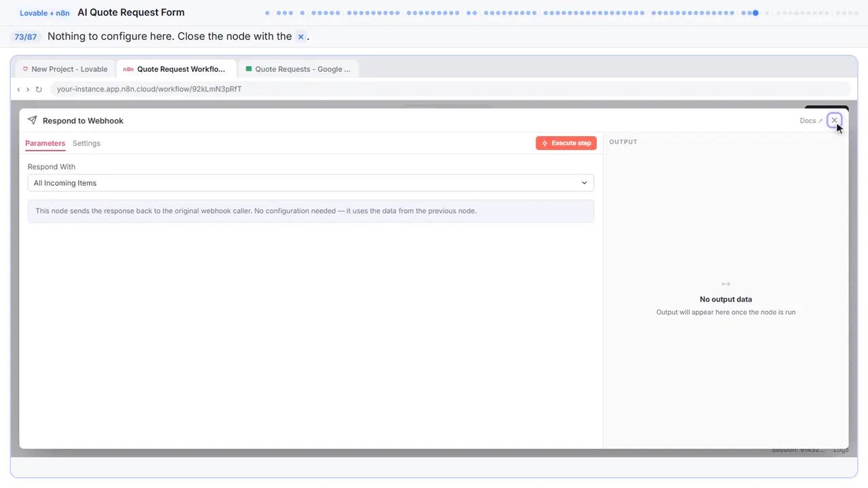The height and width of the screenshot is (488, 868).
Task: Open the New Project - Lovable browser tab
Action: pos(66,69)
